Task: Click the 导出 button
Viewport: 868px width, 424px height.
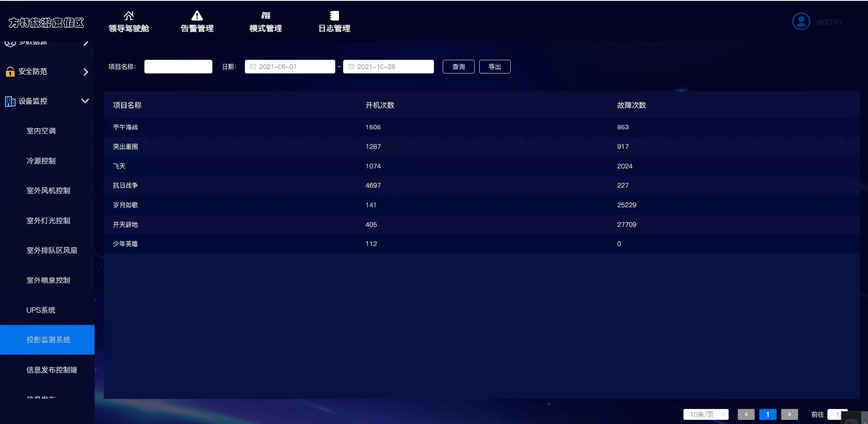Action: coord(495,67)
